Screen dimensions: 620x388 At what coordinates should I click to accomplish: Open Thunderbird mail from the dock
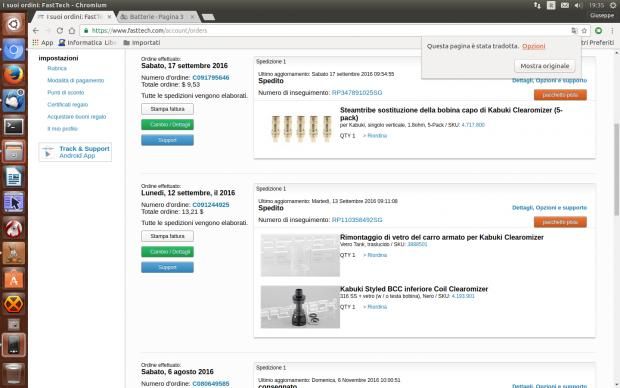[x=13, y=100]
